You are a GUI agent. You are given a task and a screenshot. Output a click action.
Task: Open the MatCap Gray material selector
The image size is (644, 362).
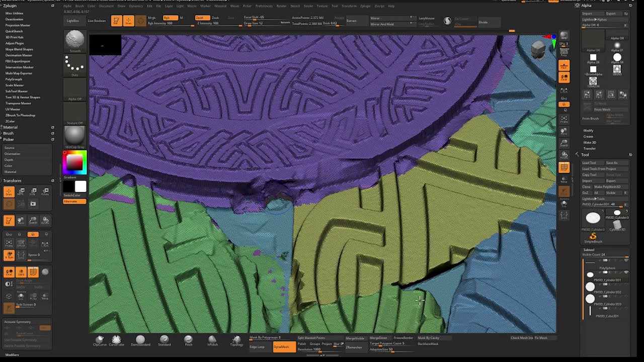pos(74,137)
